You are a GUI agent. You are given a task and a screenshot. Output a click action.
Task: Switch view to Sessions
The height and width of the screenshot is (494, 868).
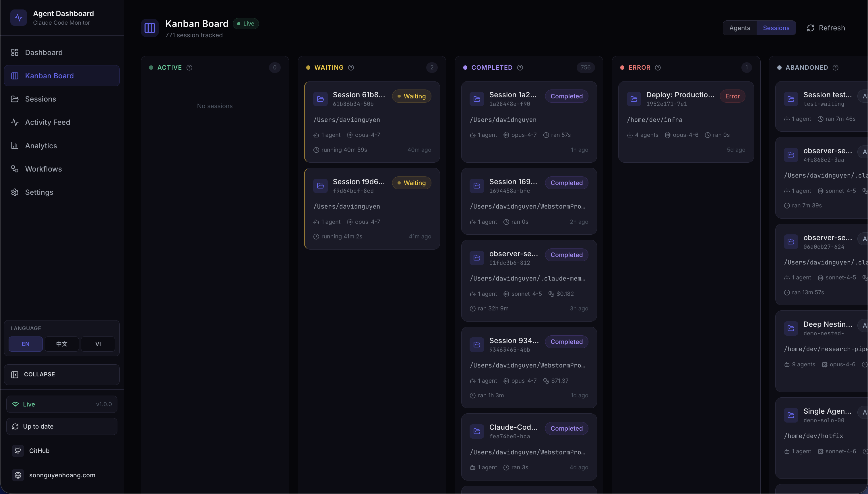tap(776, 28)
